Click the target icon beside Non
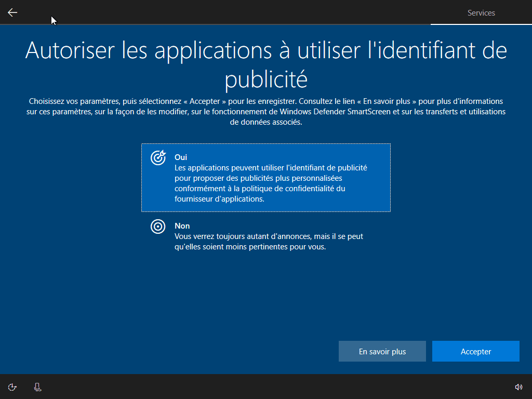The height and width of the screenshot is (399, 532). [x=158, y=227]
